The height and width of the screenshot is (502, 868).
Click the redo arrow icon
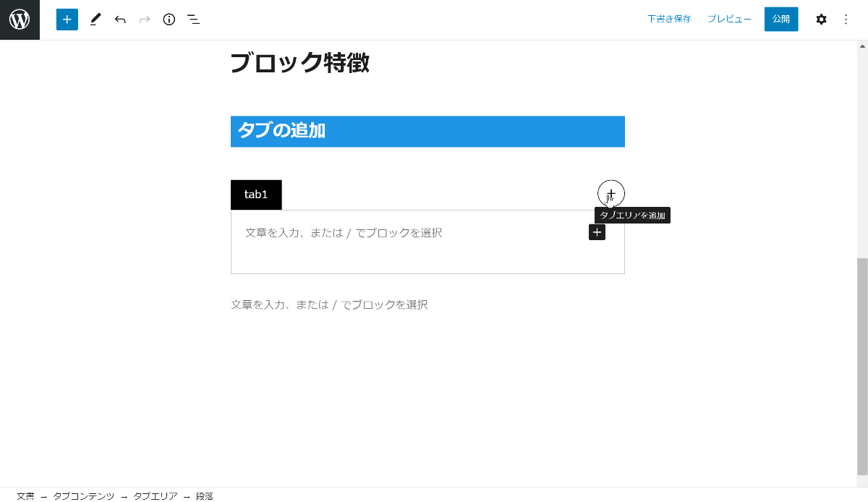[145, 20]
